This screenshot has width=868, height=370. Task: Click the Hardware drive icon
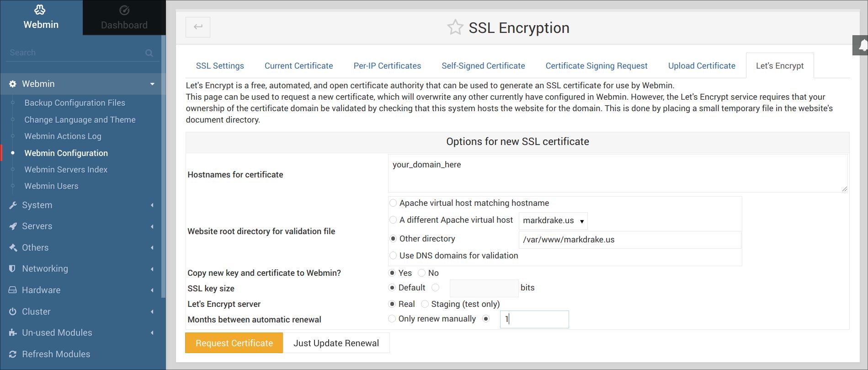[x=13, y=290]
